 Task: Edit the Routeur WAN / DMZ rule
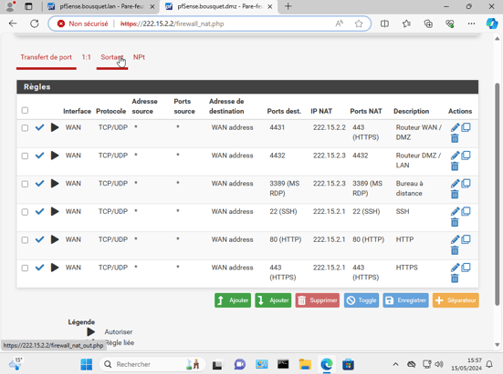coord(455,127)
